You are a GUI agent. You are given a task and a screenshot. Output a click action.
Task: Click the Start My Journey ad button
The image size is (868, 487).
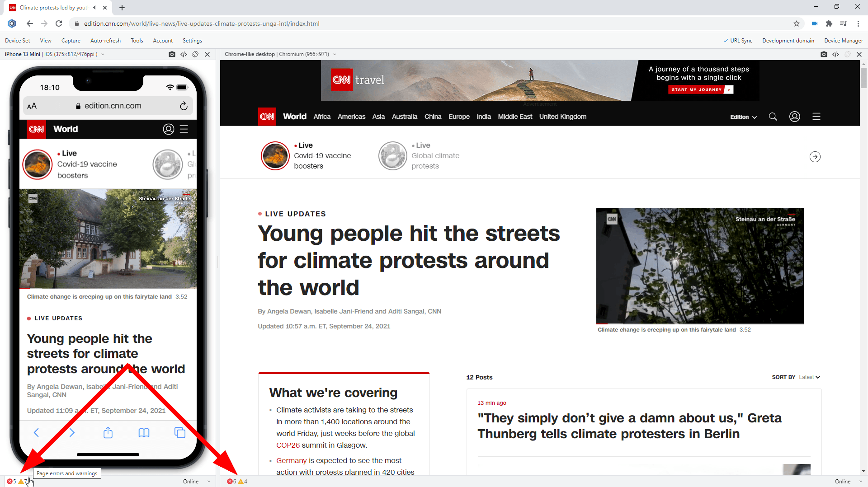click(x=700, y=90)
